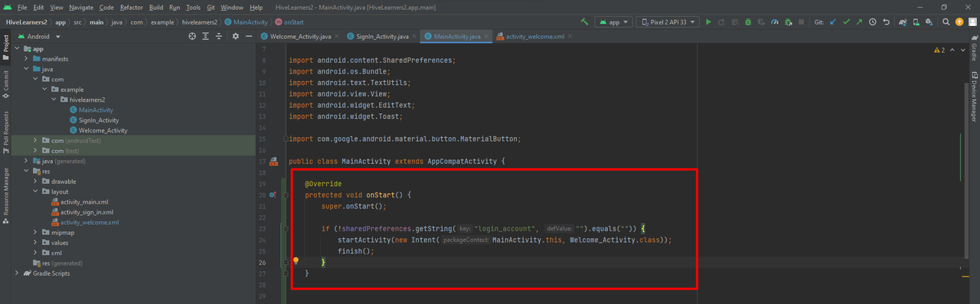Expand the Gradle Scripts node

[17, 273]
